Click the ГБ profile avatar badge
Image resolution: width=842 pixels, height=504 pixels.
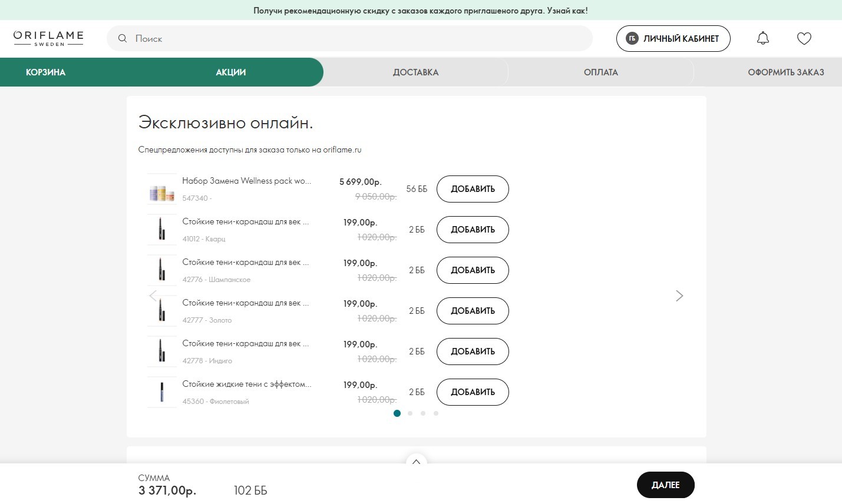(x=632, y=38)
